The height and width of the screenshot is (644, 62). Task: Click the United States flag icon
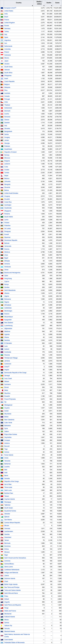tap(2, 11)
